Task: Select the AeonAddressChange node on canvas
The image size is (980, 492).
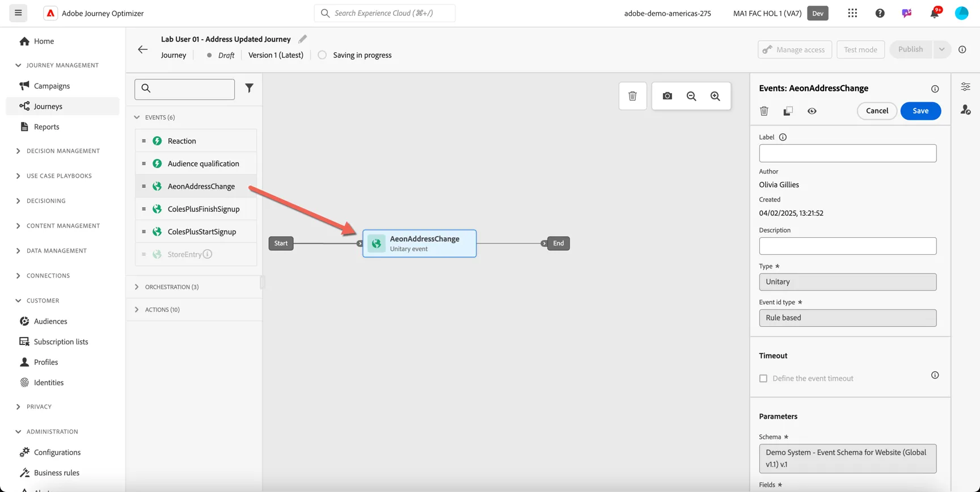Action: pos(419,243)
